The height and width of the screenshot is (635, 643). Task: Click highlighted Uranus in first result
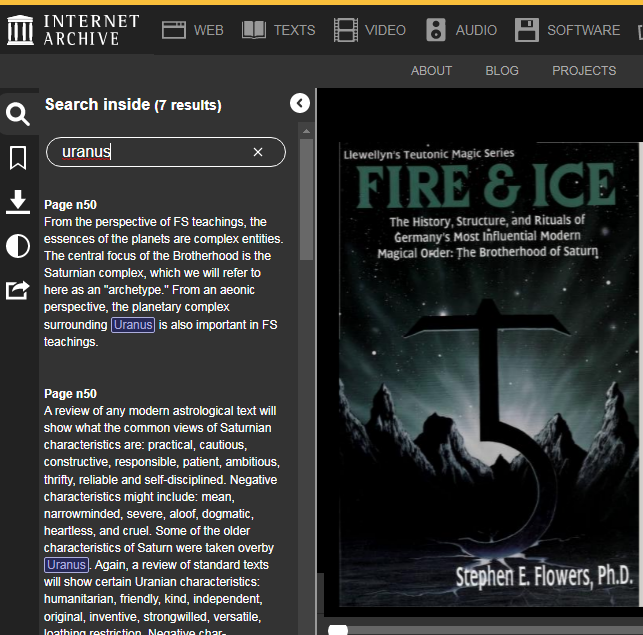click(x=133, y=325)
